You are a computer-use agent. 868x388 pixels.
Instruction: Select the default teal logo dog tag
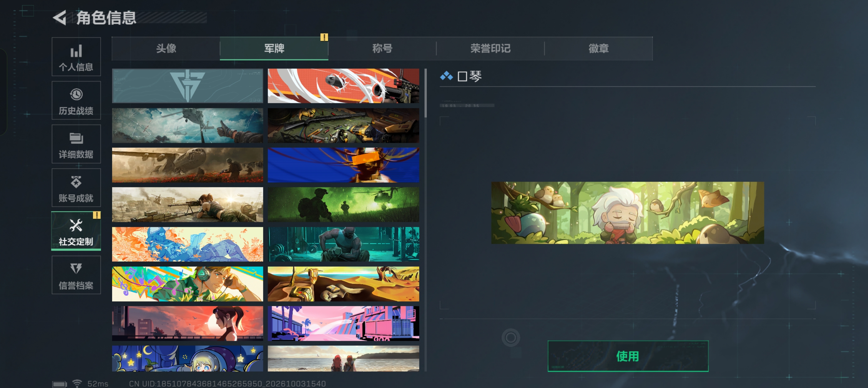point(187,86)
